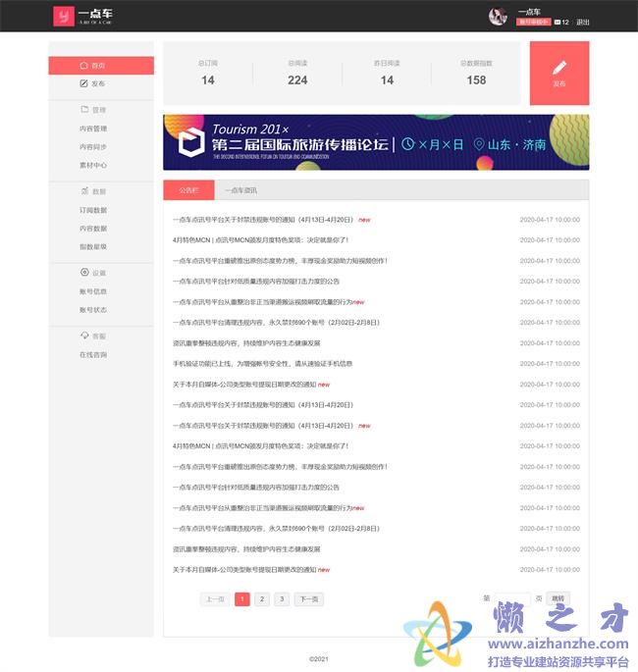This screenshot has height=672, width=638.
Task: Click the red account status badge
Action: [x=533, y=22]
